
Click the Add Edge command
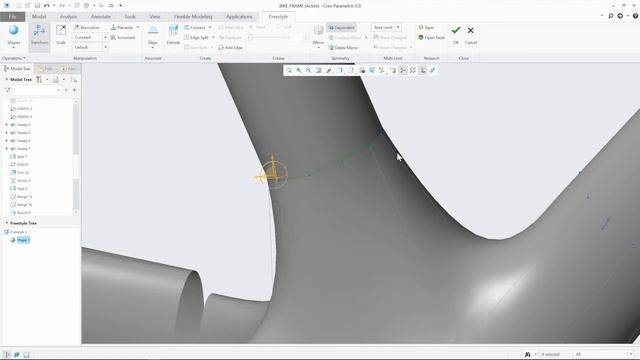(231, 48)
